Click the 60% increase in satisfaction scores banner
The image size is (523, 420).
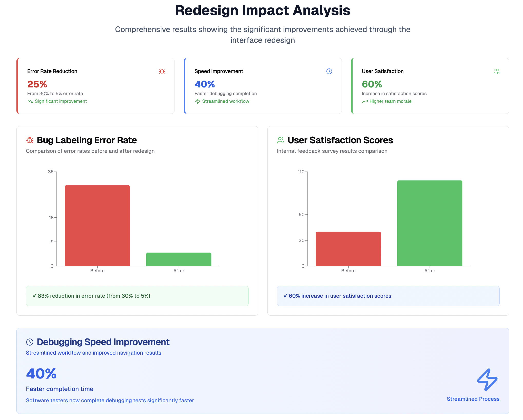[x=388, y=296]
